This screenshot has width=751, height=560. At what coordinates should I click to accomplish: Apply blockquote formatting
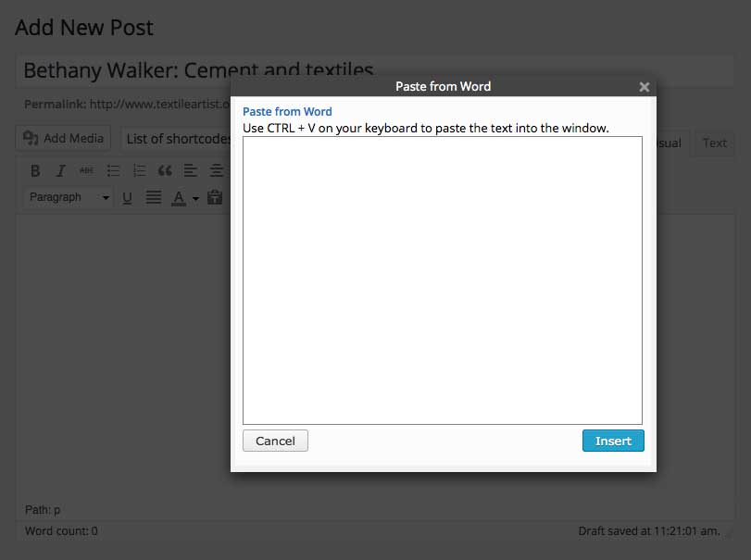165,171
